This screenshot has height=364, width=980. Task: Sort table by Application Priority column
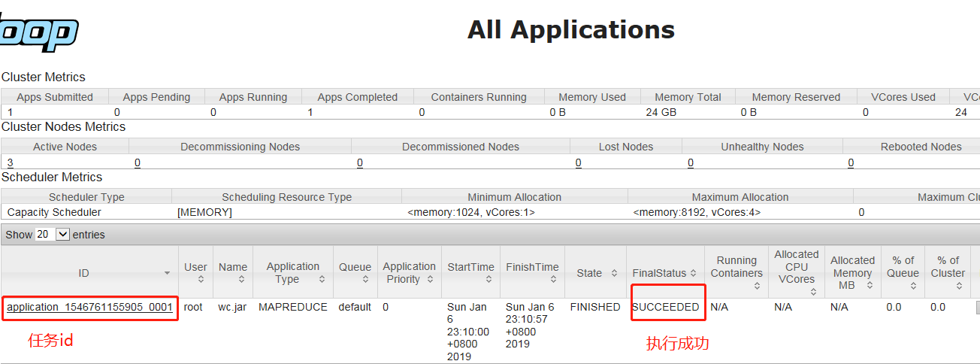tap(410, 273)
